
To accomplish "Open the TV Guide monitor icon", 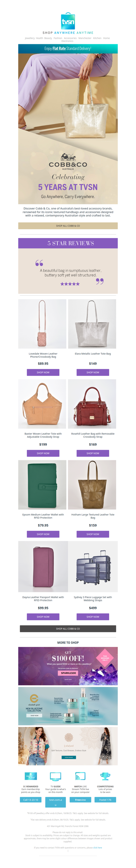I will click(x=55, y=776).
